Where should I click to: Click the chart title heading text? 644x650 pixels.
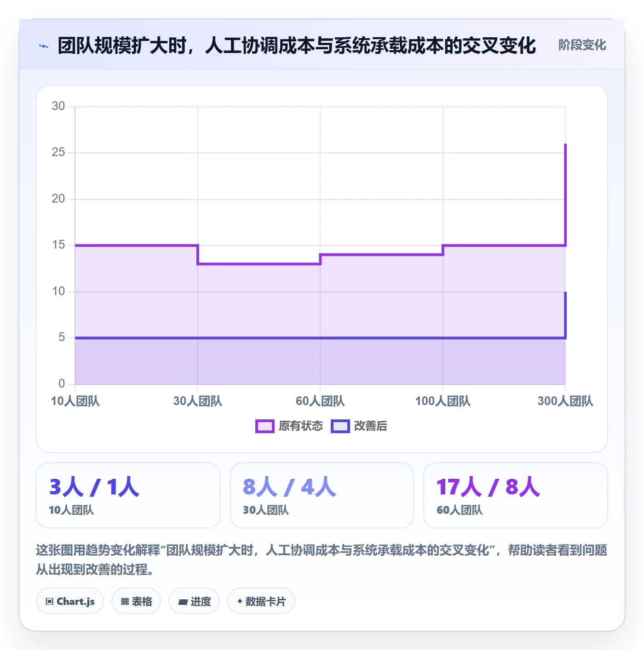tap(297, 46)
